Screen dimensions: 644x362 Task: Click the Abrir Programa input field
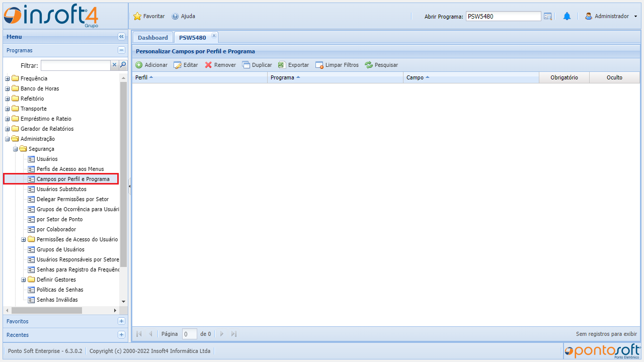coord(503,16)
